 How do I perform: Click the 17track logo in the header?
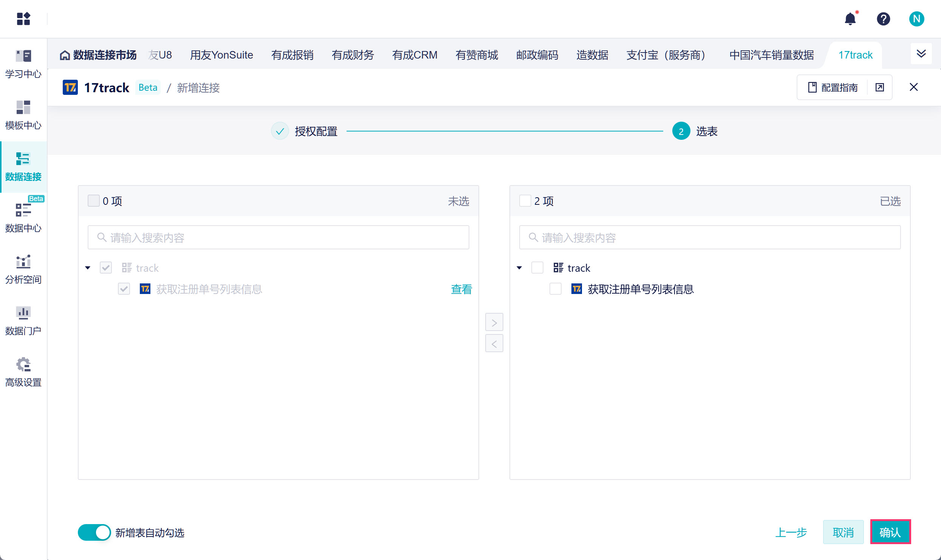point(70,88)
